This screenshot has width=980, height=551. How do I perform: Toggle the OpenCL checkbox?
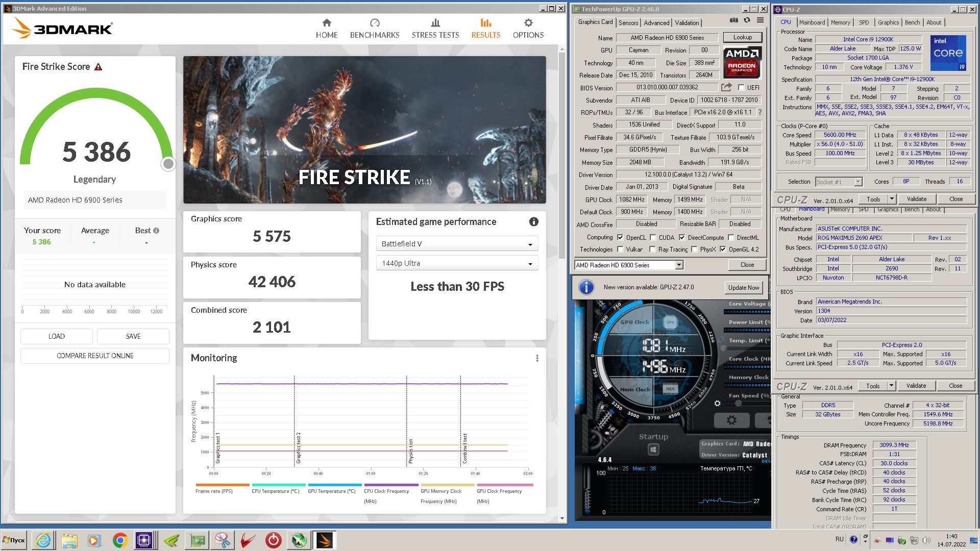coord(620,237)
